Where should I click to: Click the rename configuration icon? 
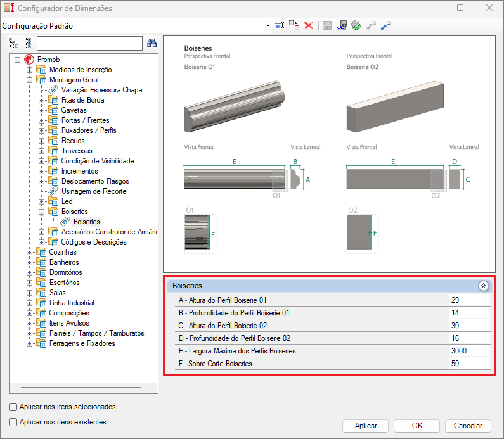279,25
